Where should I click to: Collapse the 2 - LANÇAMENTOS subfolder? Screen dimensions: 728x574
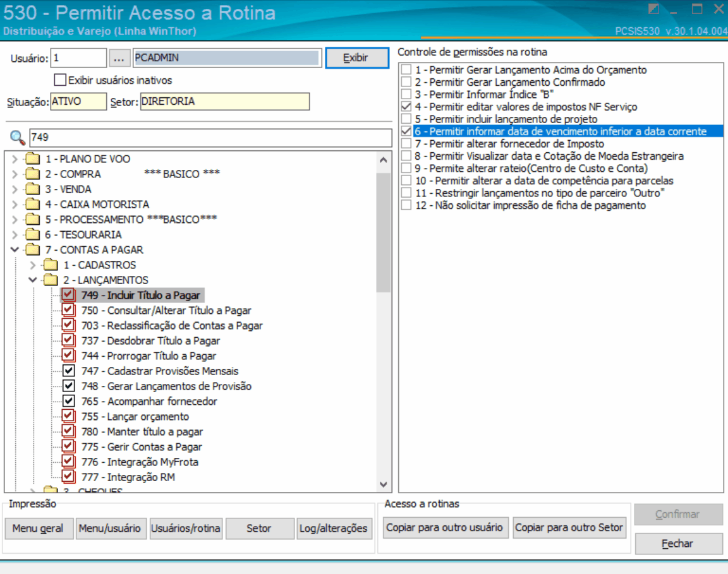(32, 280)
